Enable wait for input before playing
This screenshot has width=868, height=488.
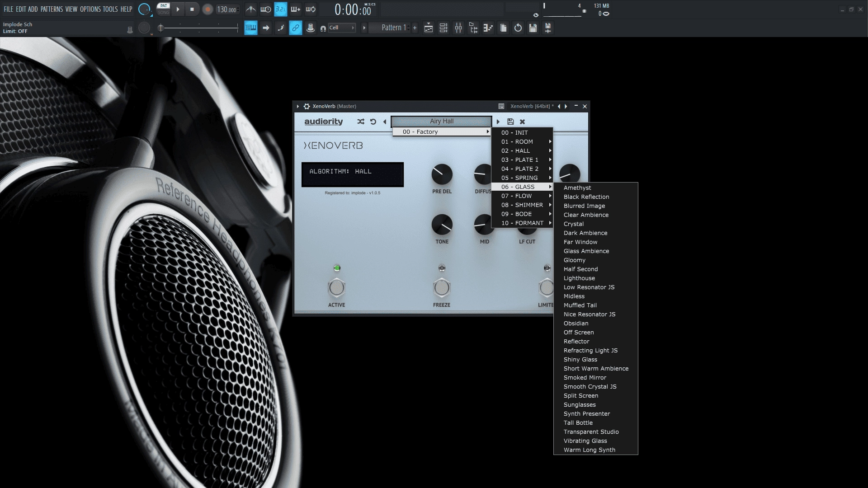266,9
